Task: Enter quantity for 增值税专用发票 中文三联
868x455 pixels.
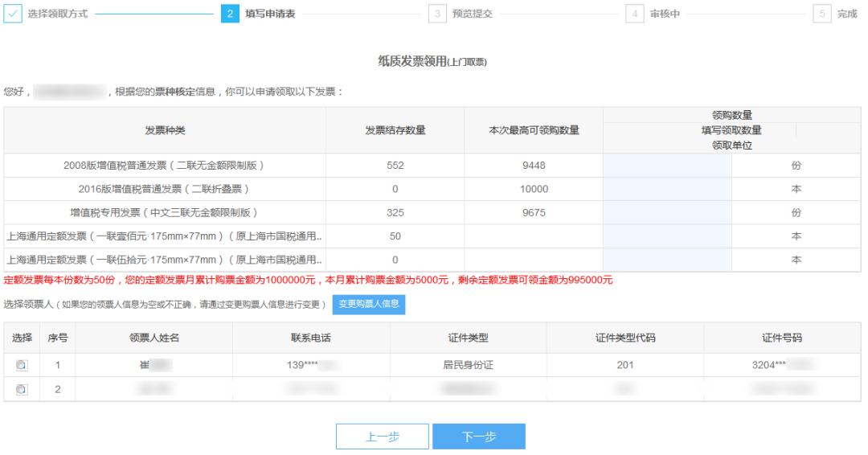Action: 667,213
